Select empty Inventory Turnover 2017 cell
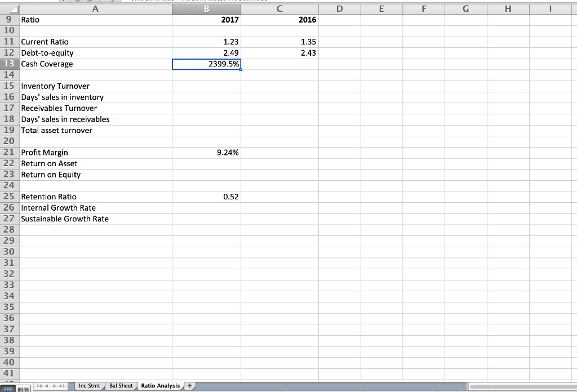This screenshot has height=392, width=577. click(206, 86)
